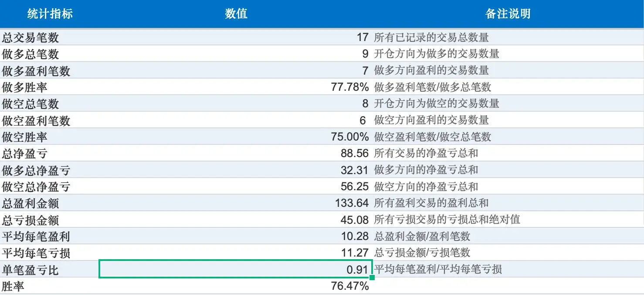
Task: Select the 总净盈亏 label cell
Action: click(x=50, y=154)
